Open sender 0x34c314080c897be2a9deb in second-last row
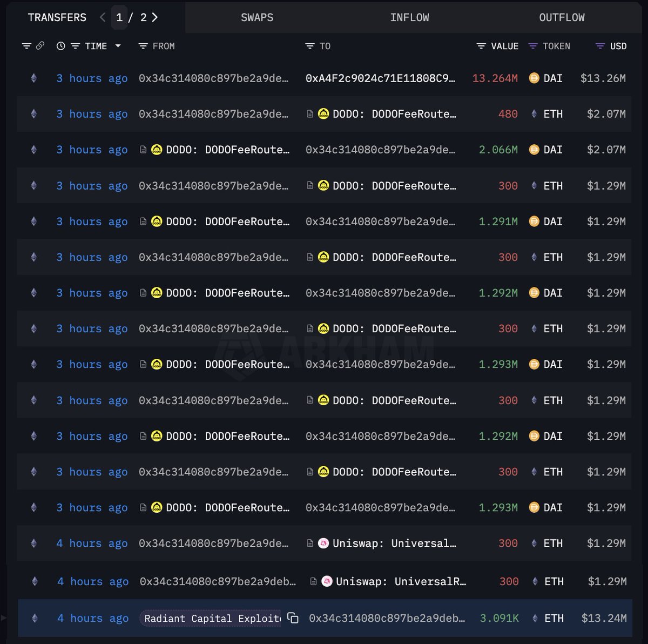 [x=218, y=581]
